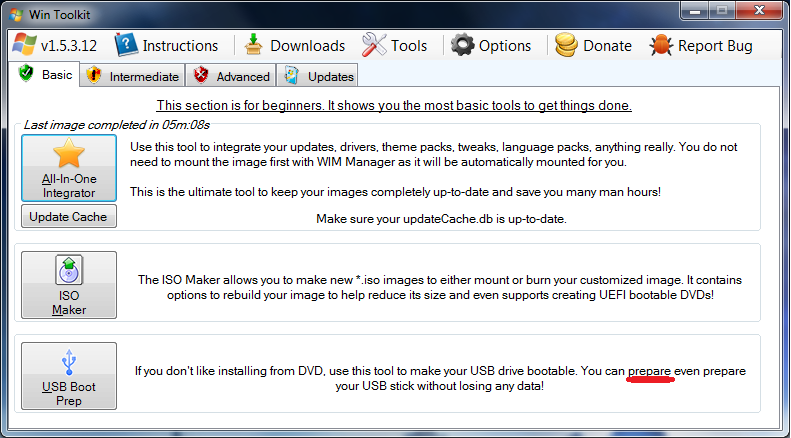Click the green shield Basic tab icon

click(x=26, y=74)
